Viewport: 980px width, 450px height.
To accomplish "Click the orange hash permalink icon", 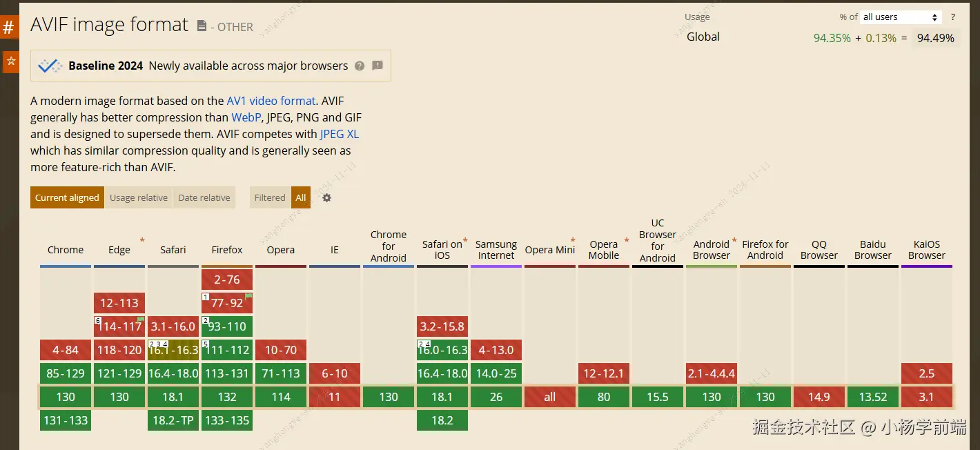I will coord(9,27).
